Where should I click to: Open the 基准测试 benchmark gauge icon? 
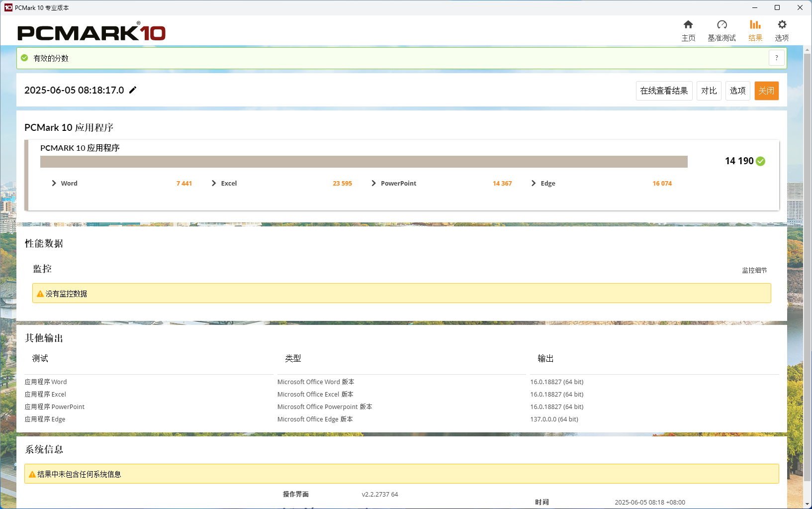722,25
